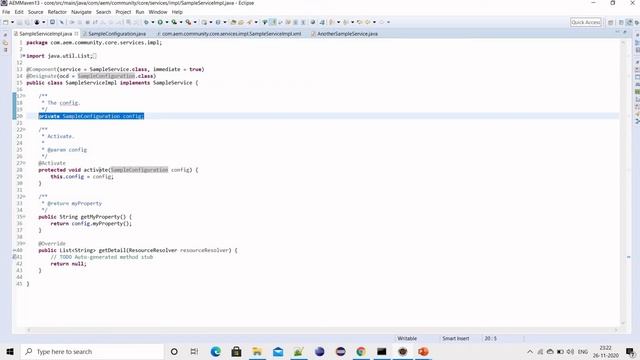
Task: Open the Help menu
Action: pos(177,12)
